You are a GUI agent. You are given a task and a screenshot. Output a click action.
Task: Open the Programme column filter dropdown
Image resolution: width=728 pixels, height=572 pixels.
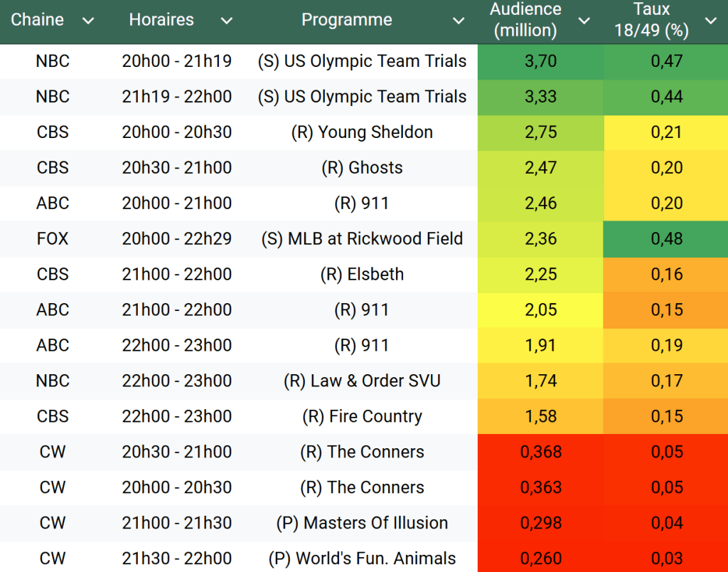pyautogui.click(x=459, y=21)
